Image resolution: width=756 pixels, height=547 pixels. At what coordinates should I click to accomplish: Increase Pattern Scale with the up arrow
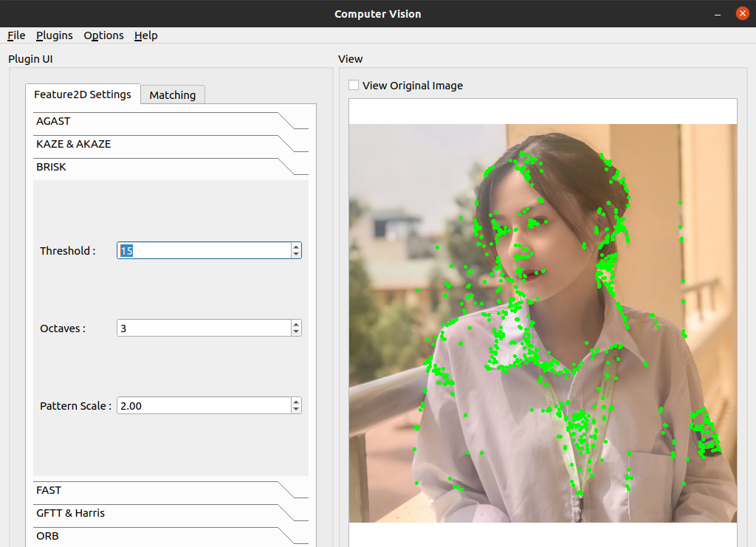point(296,402)
